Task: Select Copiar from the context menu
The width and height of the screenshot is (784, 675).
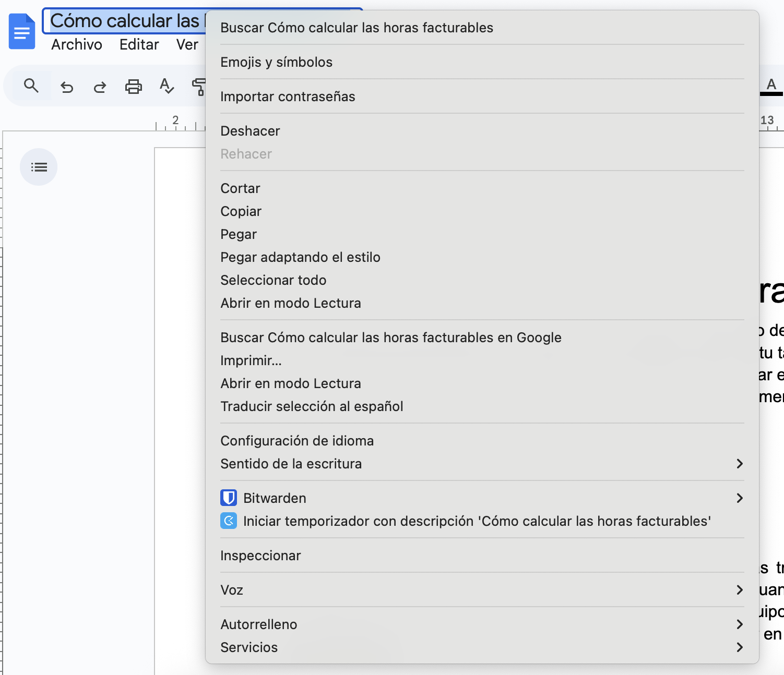Action: pyautogui.click(x=241, y=211)
